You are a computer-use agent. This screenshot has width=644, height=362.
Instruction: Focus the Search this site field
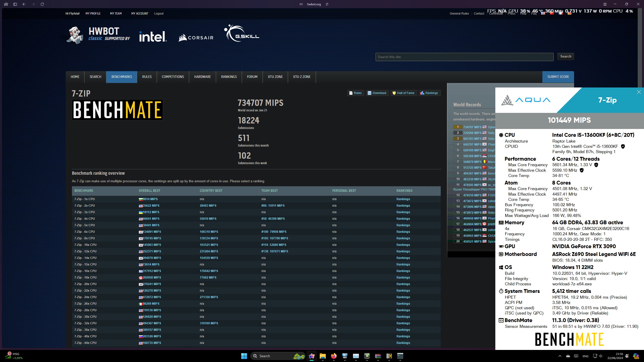464,57
